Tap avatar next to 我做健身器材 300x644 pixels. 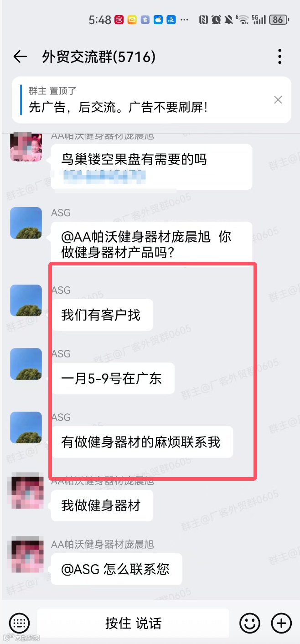click(26, 491)
